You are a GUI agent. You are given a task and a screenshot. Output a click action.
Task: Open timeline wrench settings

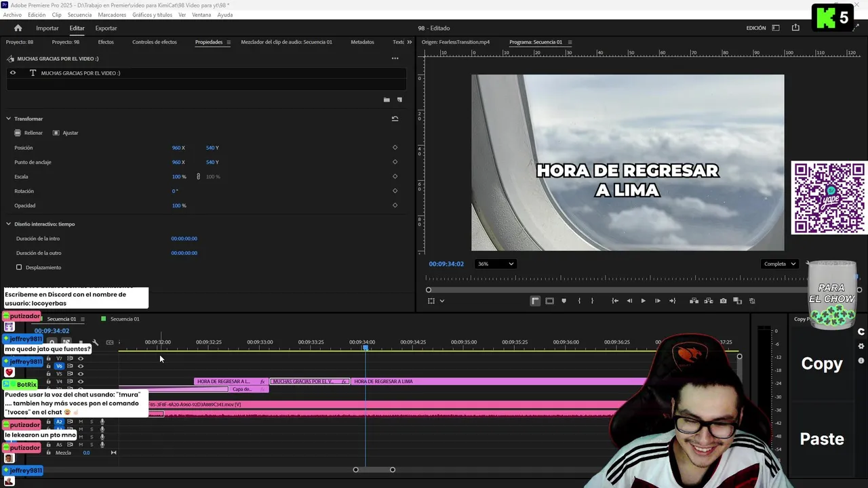[96, 342]
